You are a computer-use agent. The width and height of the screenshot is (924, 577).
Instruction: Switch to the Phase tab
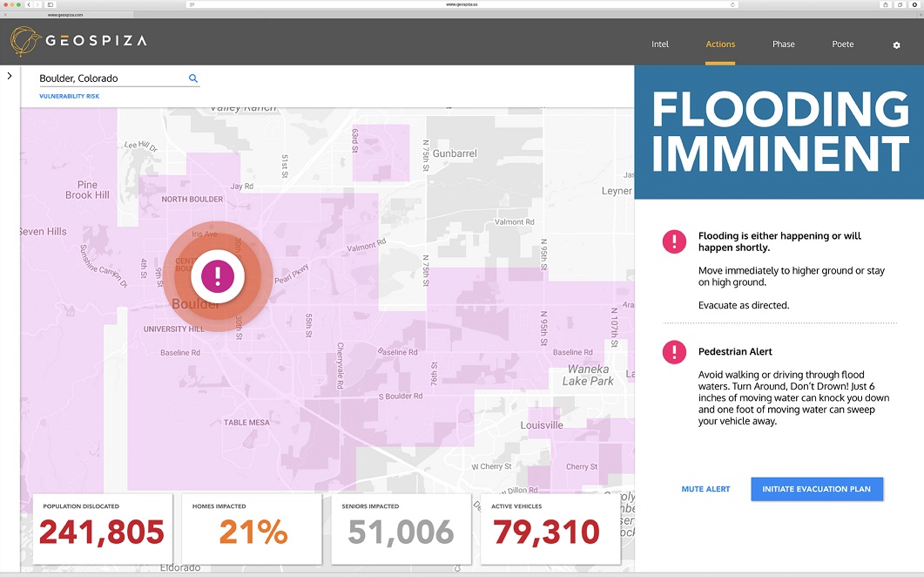pos(783,44)
